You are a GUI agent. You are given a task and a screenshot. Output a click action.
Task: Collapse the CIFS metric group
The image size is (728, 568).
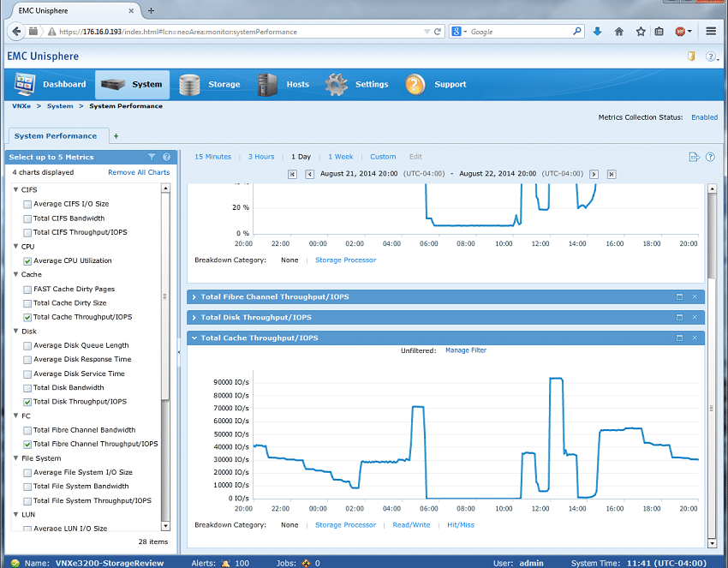(15, 189)
